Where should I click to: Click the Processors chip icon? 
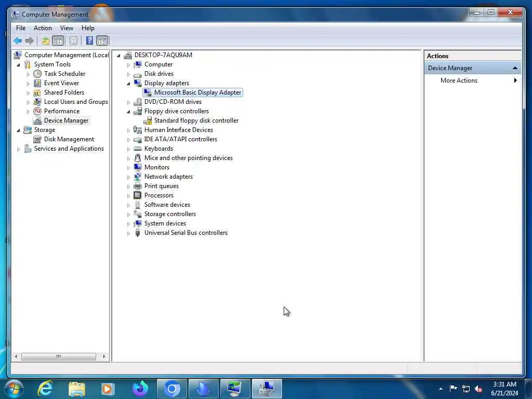(137, 195)
